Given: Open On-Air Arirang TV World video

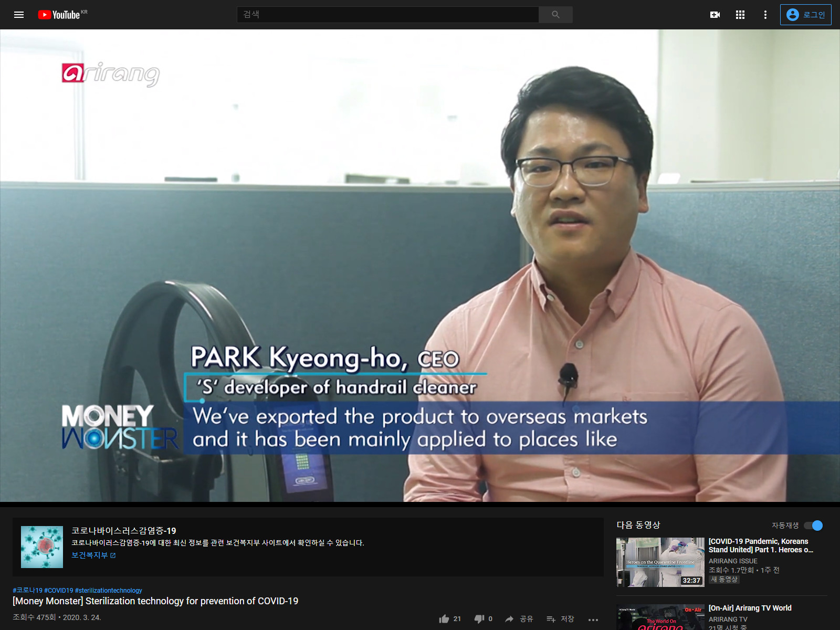Looking at the screenshot, I should pos(750,608).
